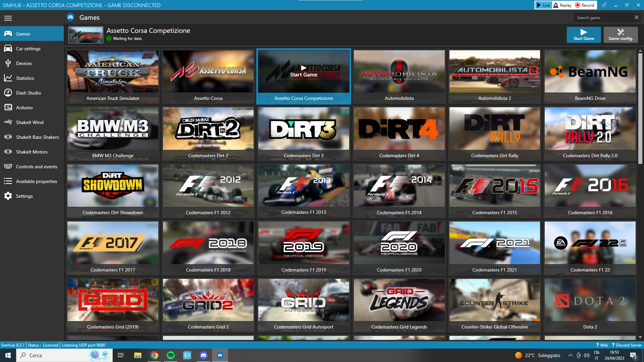The width and height of the screenshot is (644, 362).
Task: Open SimHub Settings
Action: tap(32, 196)
